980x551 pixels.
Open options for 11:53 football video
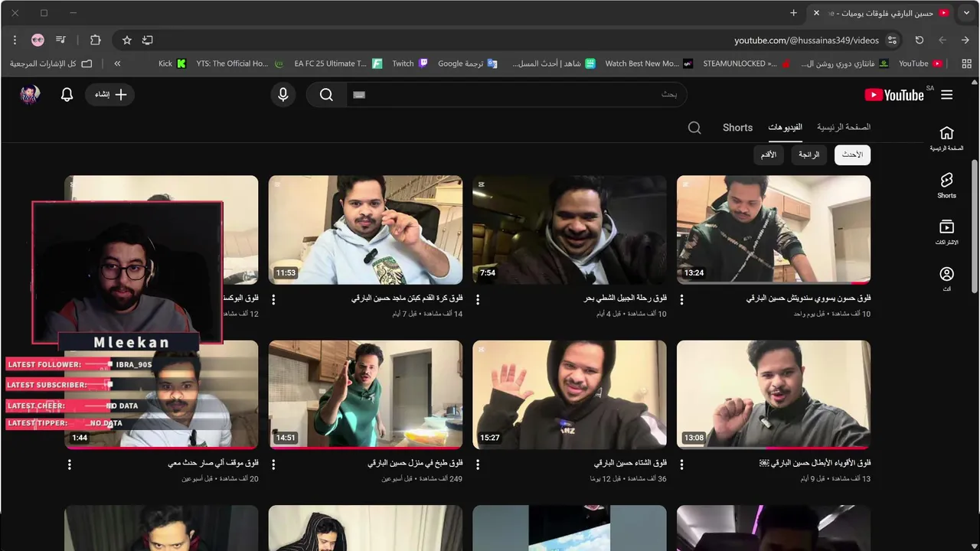point(273,300)
